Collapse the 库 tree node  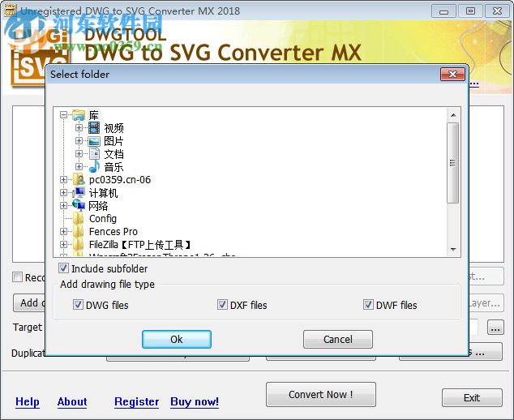point(63,115)
